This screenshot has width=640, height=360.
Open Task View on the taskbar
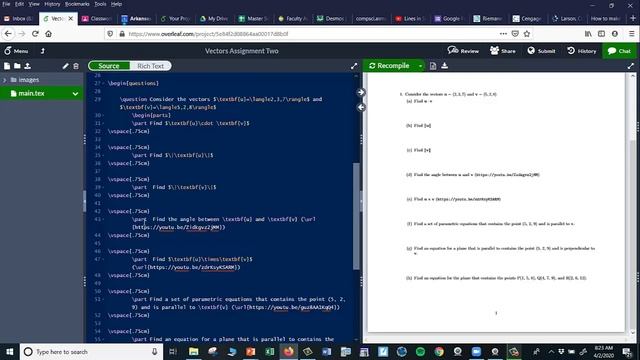[173, 352]
